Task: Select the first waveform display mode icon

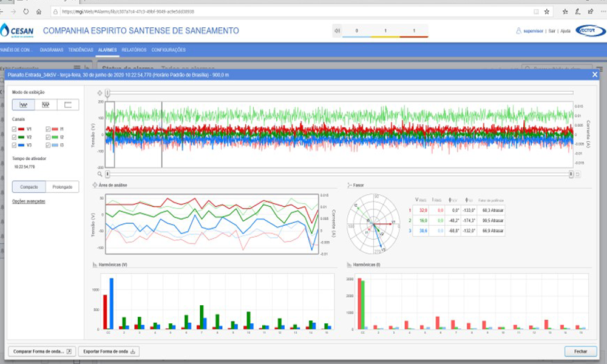Action: pyautogui.click(x=23, y=105)
